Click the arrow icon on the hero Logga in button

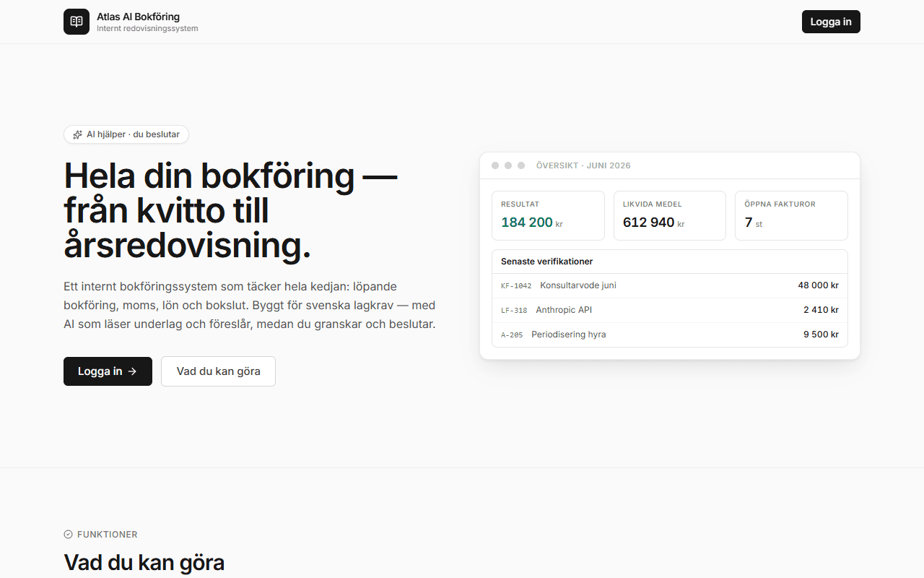click(132, 371)
